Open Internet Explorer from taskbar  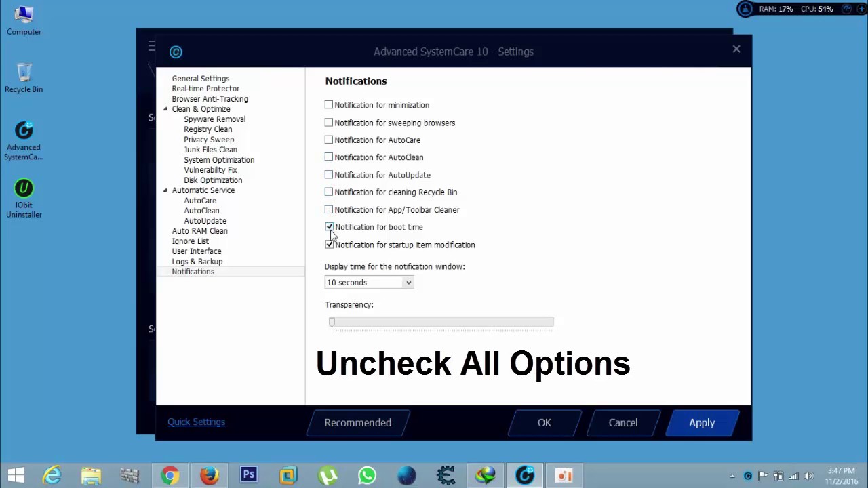point(52,476)
